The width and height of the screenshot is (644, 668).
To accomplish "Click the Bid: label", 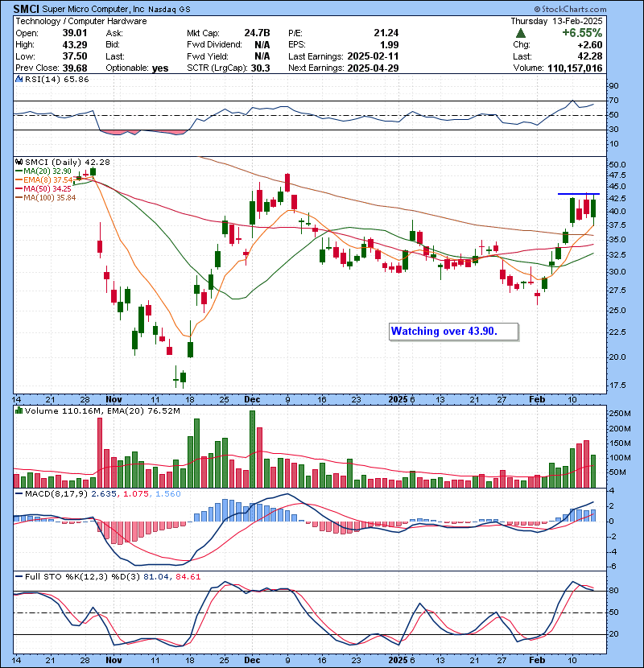I will pyautogui.click(x=113, y=45).
